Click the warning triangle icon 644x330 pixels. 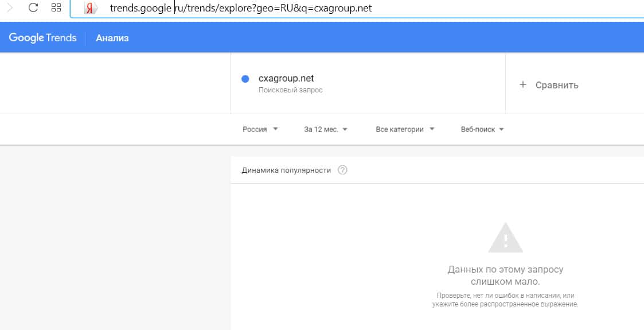[505, 238]
